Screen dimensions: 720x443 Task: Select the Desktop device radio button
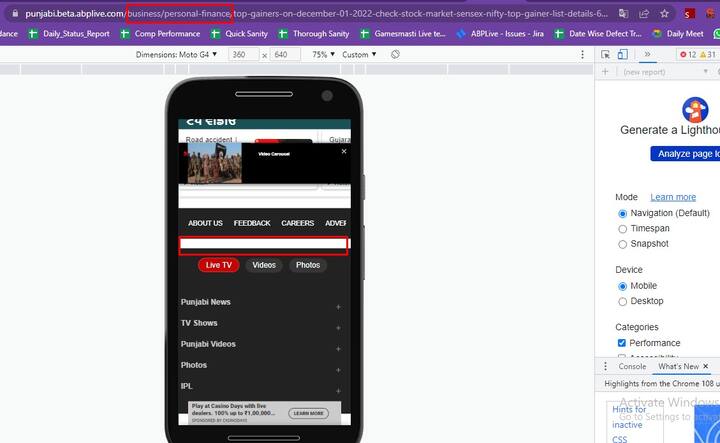pyautogui.click(x=623, y=301)
